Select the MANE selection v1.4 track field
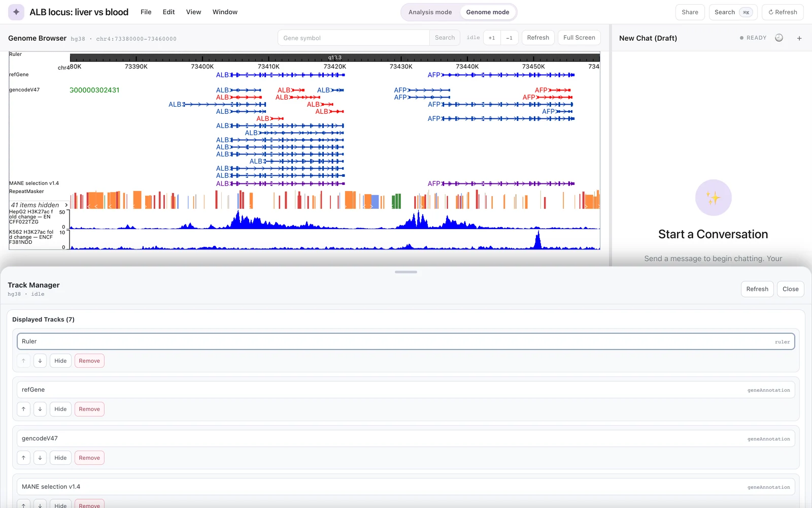 click(x=406, y=487)
